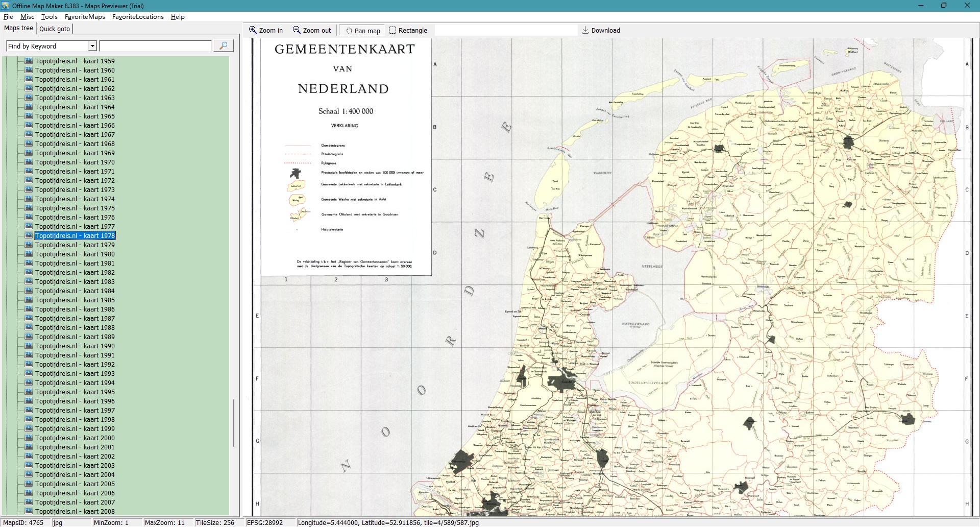Click map icon beside kaart 2008
Image resolution: width=980 pixels, height=527 pixels.
pyautogui.click(x=29, y=511)
